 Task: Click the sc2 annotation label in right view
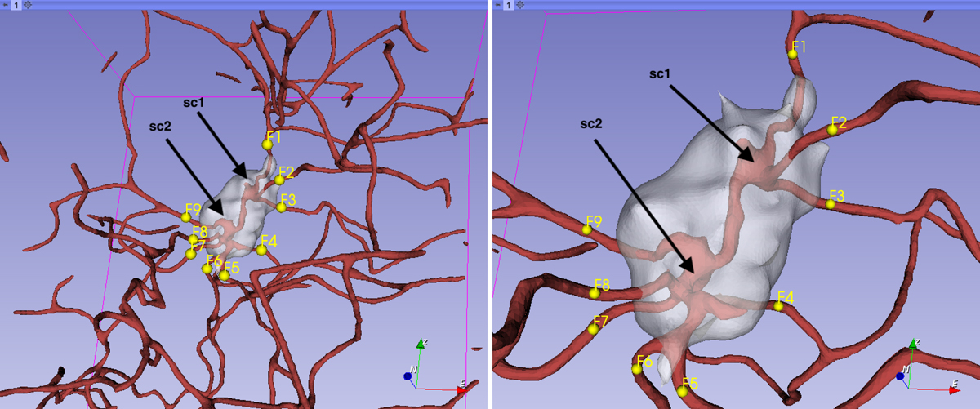coord(590,123)
